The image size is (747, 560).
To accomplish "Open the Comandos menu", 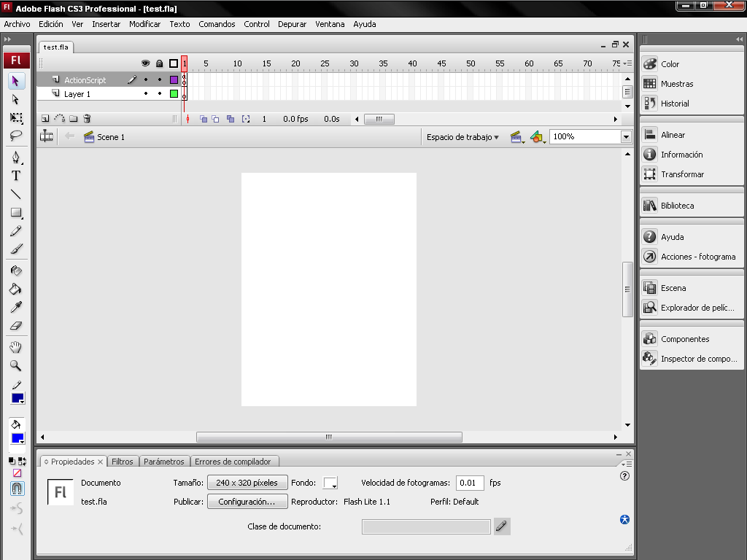I will pyautogui.click(x=217, y=24).
